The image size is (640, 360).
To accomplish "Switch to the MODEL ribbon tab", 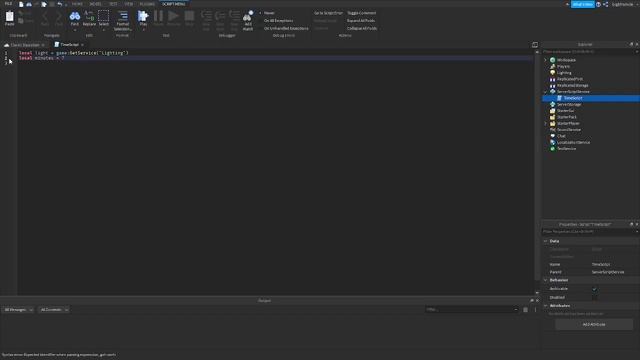I will 95,4.
